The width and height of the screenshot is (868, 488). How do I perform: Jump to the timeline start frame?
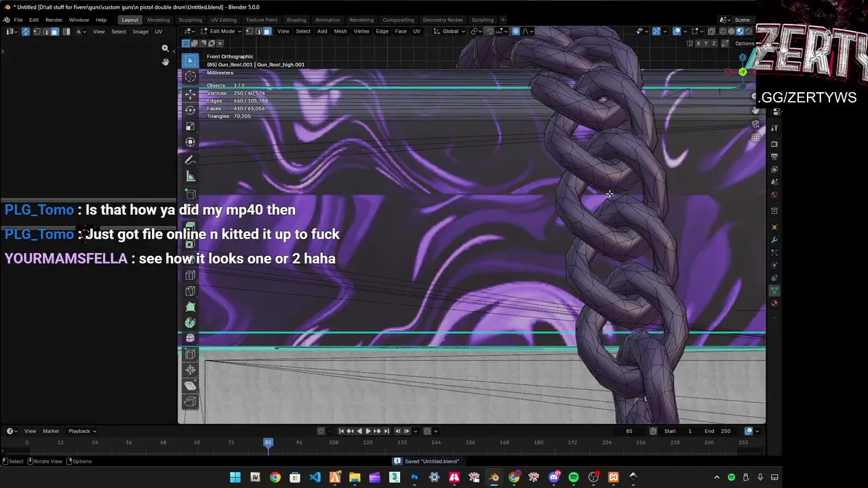coord(342,431)
